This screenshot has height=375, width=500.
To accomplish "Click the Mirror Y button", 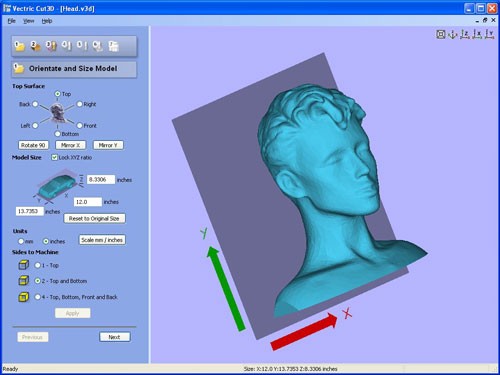I will pyautogui.click(x=108, y=145).
